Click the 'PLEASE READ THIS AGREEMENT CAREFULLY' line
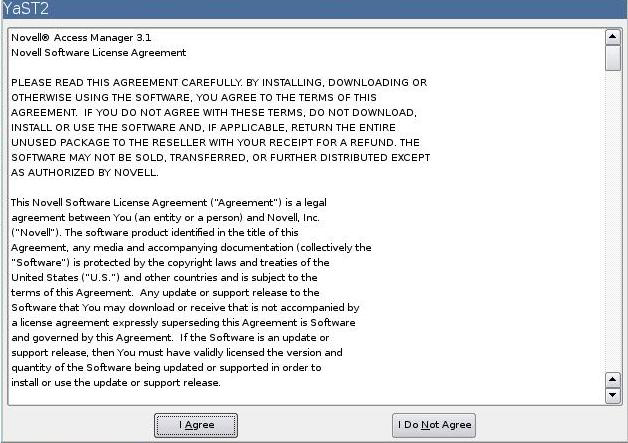This screenshot has width=628, height=443. pyautogui.click(x=219, y=83)
